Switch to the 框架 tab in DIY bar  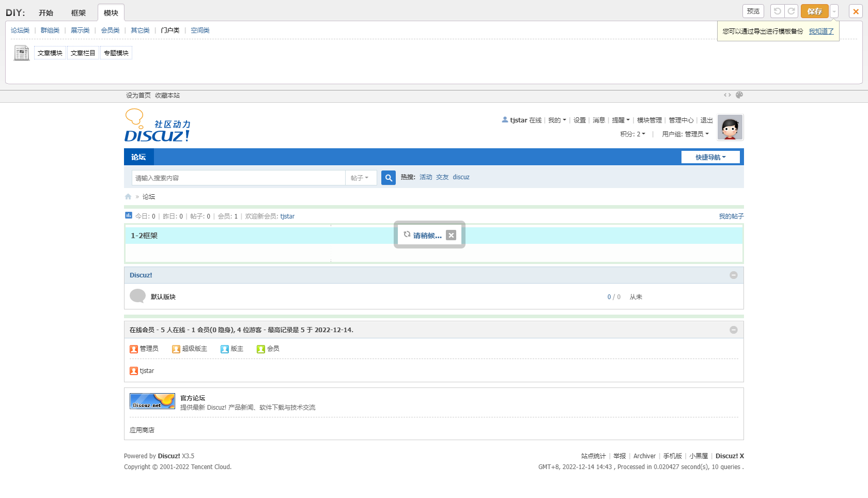click(x=79, y=13)
